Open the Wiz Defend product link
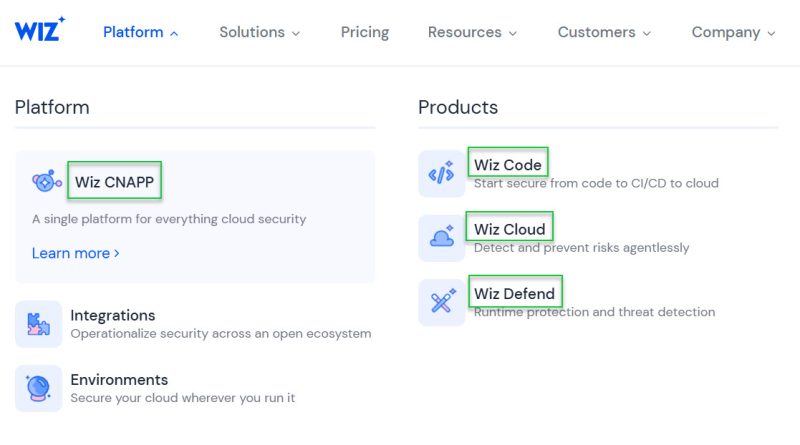The image size is (800, 445). pos(514,293)
